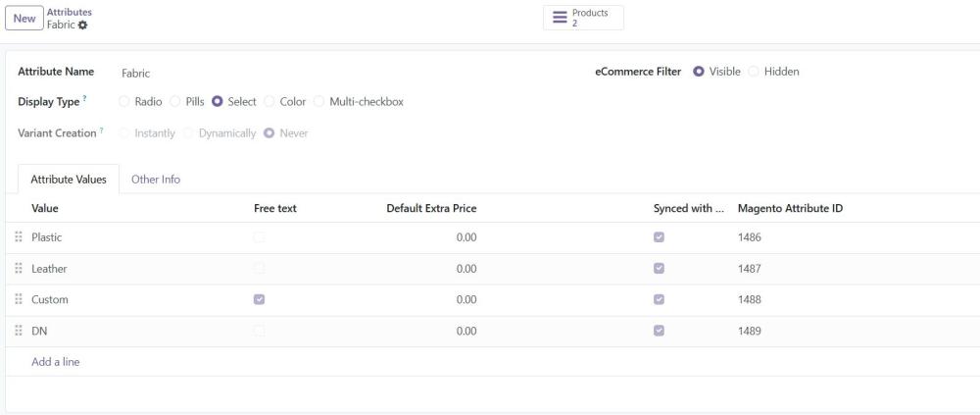Go to Attributes breadcrumb
The image size is (980, 415).
tap(70, 12)
